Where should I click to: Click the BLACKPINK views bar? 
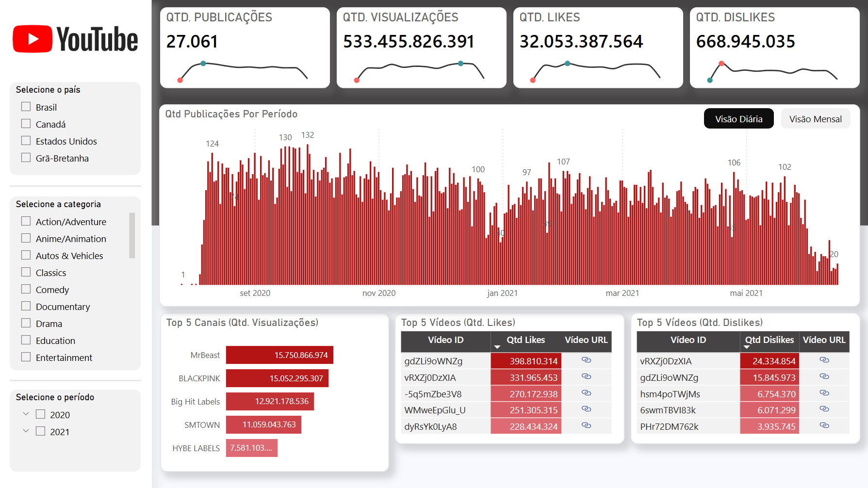[277, 378]
